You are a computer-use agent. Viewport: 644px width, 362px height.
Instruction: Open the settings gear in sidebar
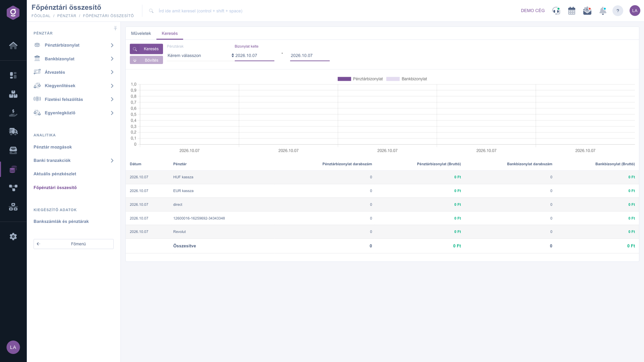(x=13, y=237)
